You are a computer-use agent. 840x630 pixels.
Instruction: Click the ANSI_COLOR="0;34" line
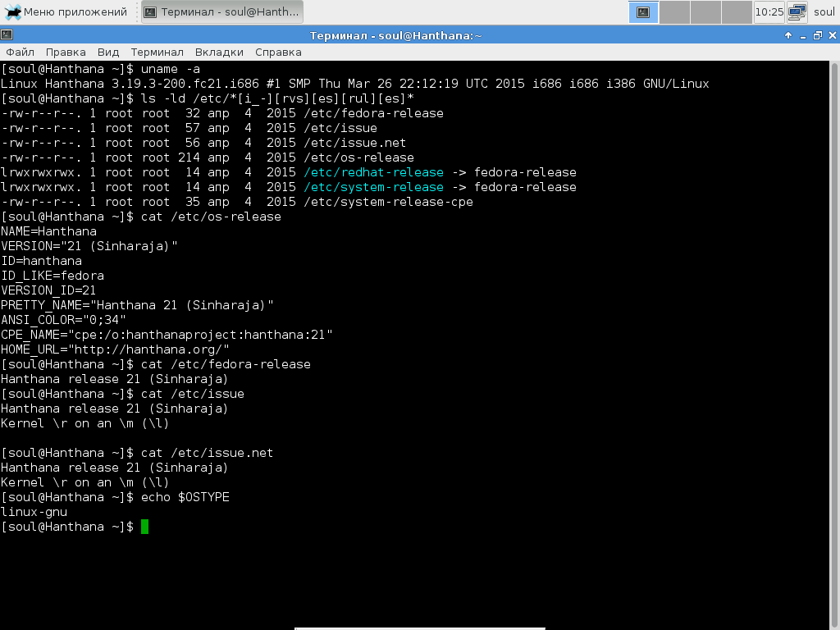pos(63,320)
